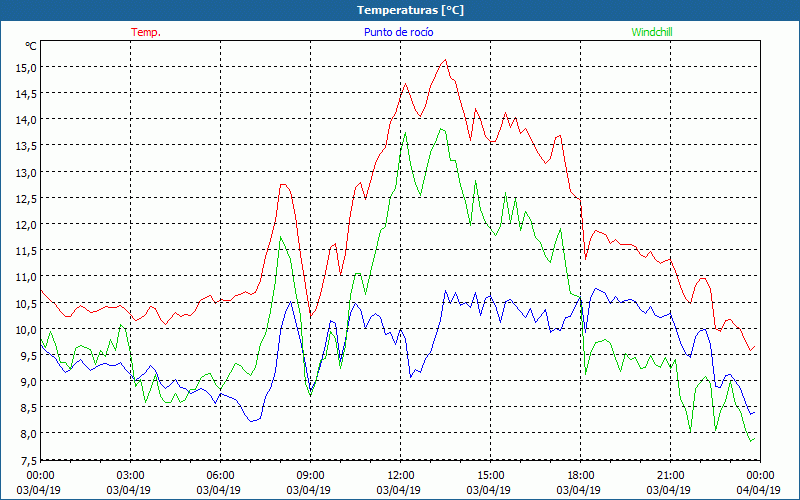Image resolution: width=800 pixels, height=500 pixels.
Task: Click the red temperature peak above 15,0
Action: click(x=445, y=60)
